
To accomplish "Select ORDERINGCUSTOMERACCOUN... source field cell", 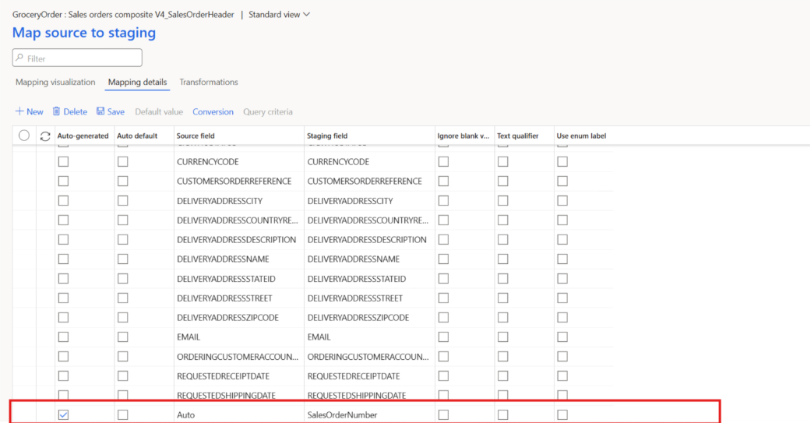I will click(x=239, y=356).
